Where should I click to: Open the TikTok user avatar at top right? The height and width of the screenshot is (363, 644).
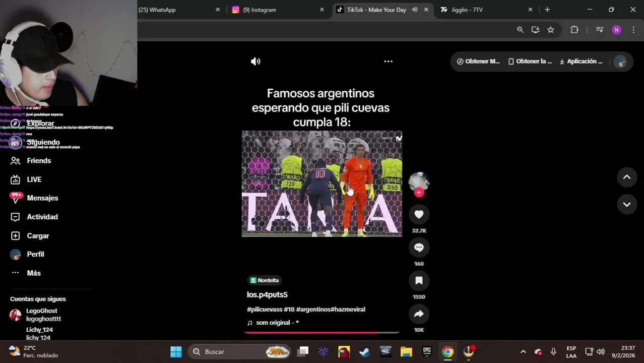pos(620,62)
